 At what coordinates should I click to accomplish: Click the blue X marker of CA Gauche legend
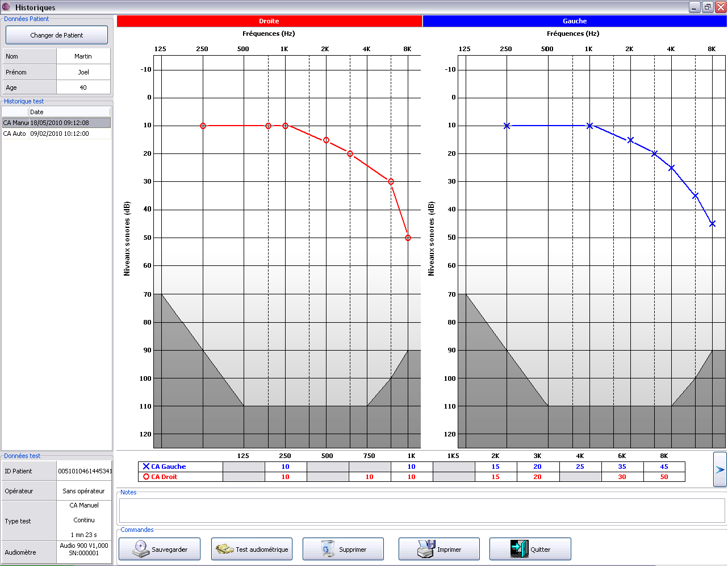click(x=146, y=467)
